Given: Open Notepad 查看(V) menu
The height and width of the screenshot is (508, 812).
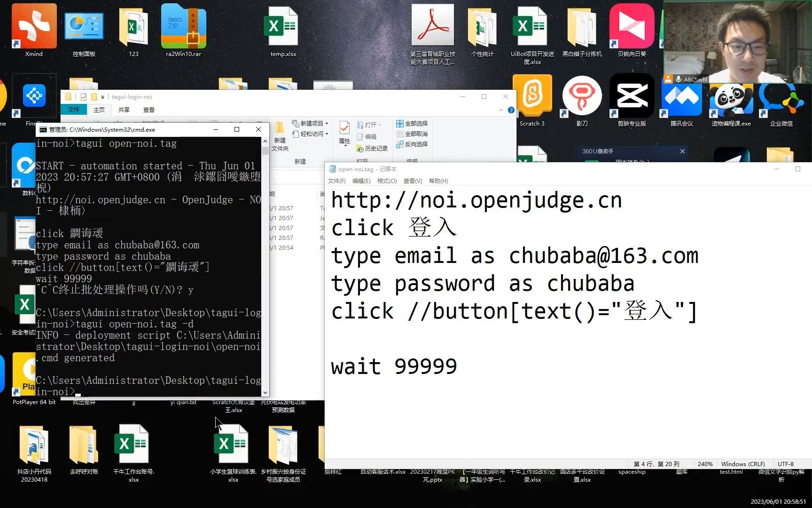Looking at the screenshot, I should [x=413, y=181].
